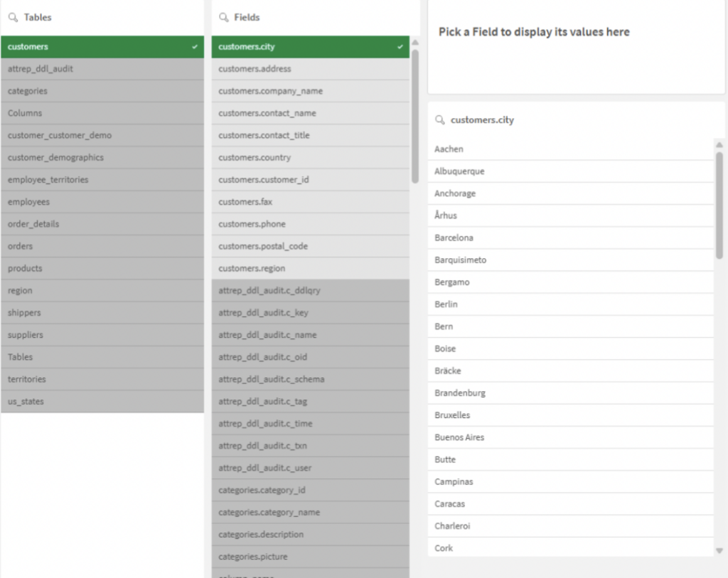Viewport: 728px width, 578px height.
Task: Pick attrep_ddl_audit.c_schema field
Action: click(x=310, y=380)
